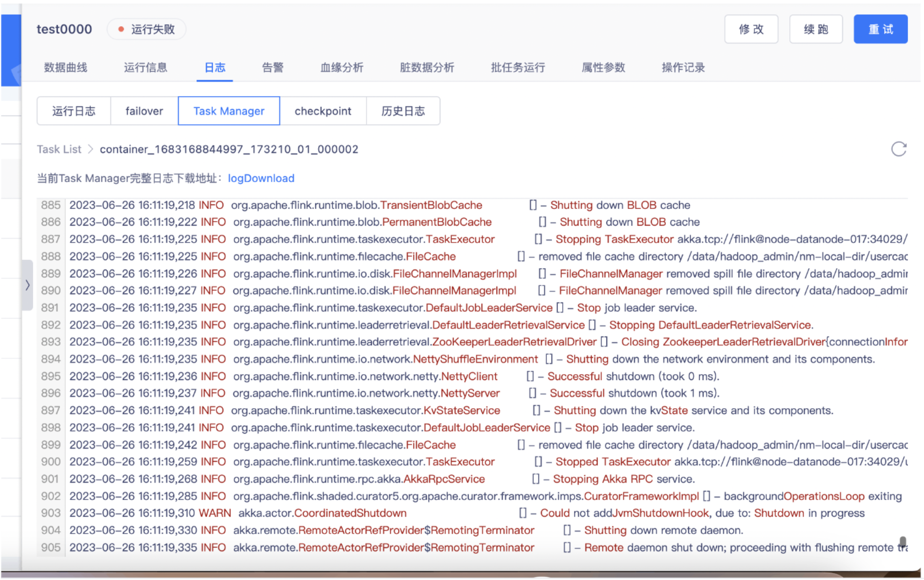Viewport: 924px width, 580px height.
Task: Click the refresh log icon
Action: point(898,149)
